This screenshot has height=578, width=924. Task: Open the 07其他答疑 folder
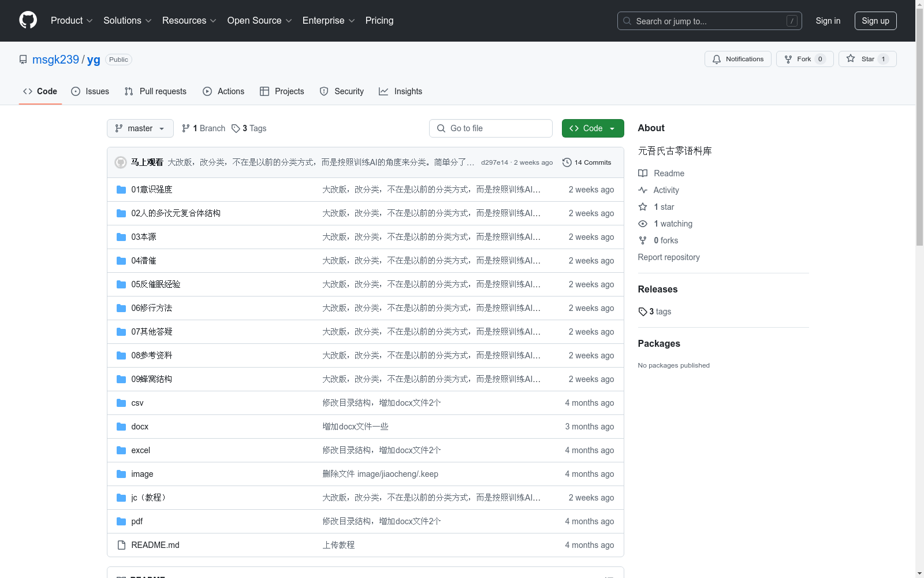pyautogui.click(x=152, y=332)
